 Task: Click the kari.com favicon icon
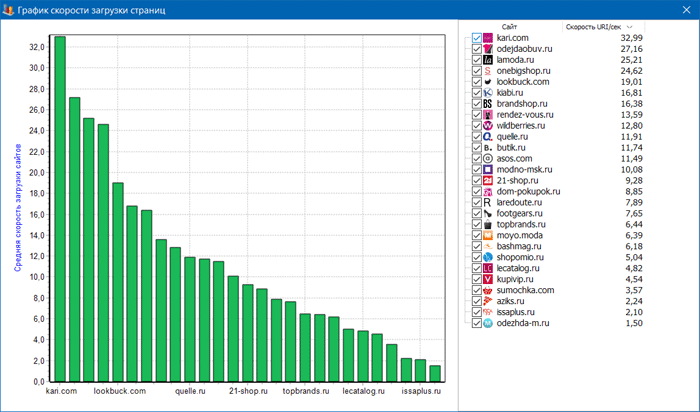click(488, 38)
